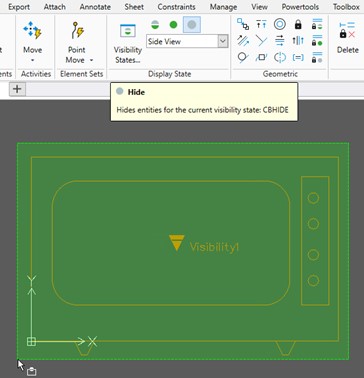Switch to the Annotate ribbon tab

coord(95,7)
